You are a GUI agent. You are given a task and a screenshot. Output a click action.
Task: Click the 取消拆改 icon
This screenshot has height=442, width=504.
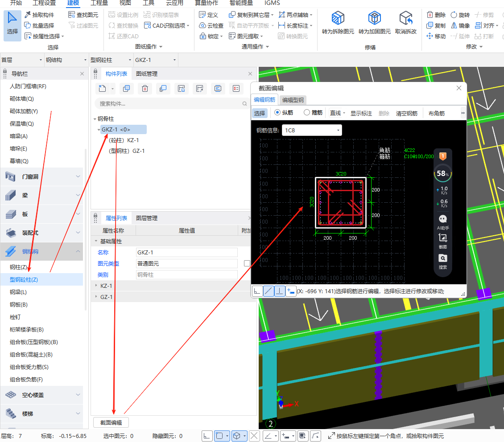[x=405, y=18]
